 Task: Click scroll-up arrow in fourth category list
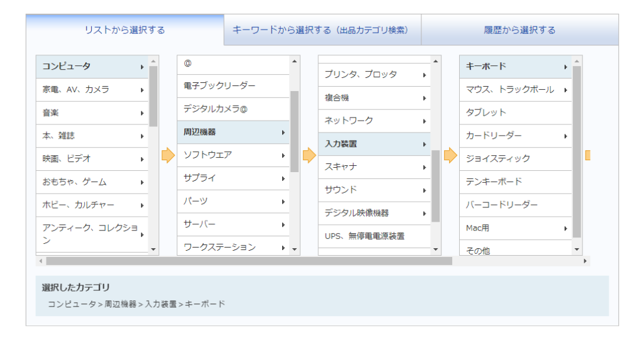coord(577,61)
